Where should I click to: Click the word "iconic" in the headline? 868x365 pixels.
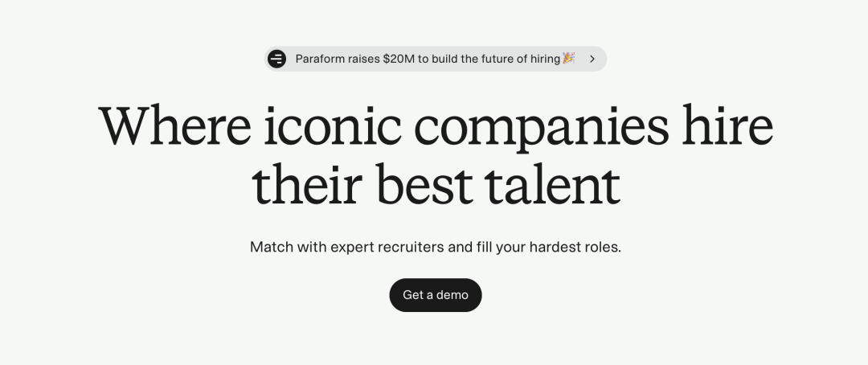pyautogui.click(x=332, y=125)
